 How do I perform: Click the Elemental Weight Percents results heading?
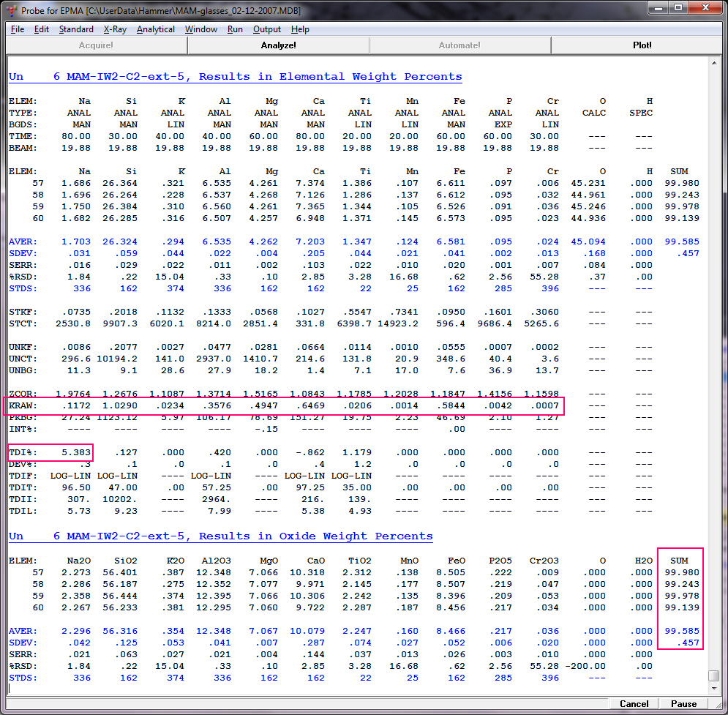coord(235,77)
